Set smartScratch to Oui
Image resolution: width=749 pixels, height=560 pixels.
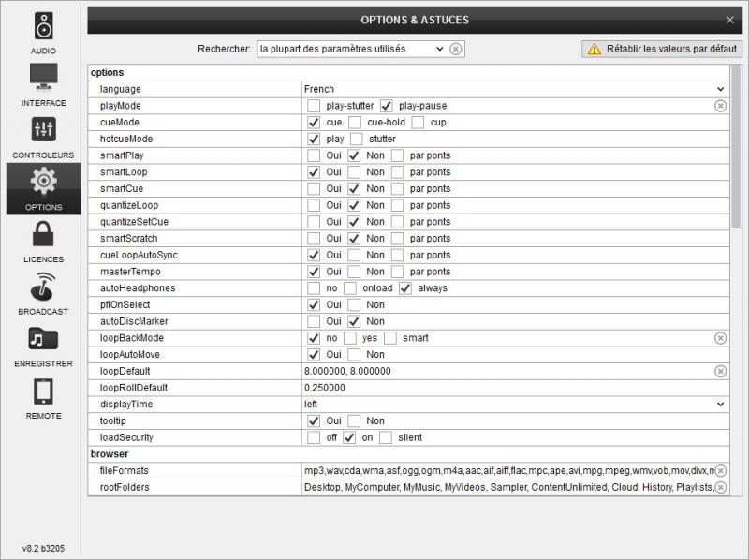314,239
